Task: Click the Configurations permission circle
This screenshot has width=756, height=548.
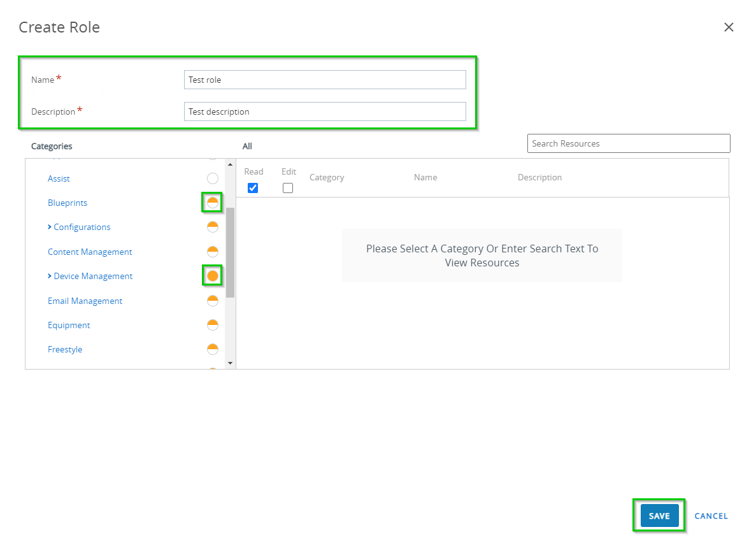Action: (x=213, y=226)
